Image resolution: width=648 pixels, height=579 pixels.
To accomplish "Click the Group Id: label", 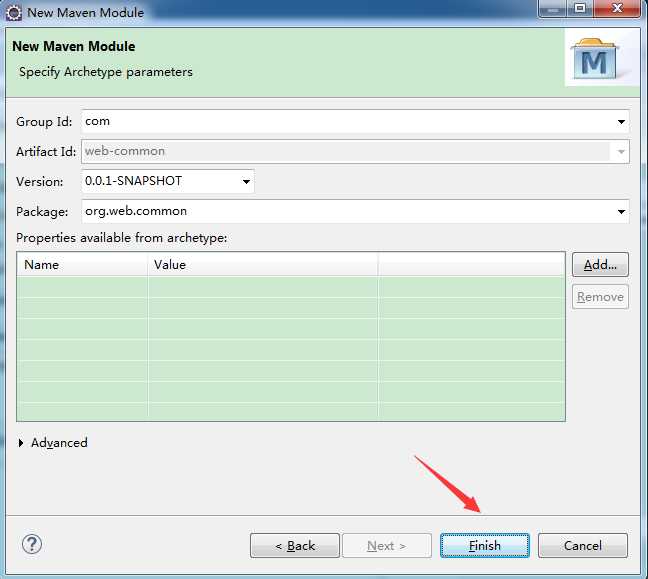I will click(44, 122).
